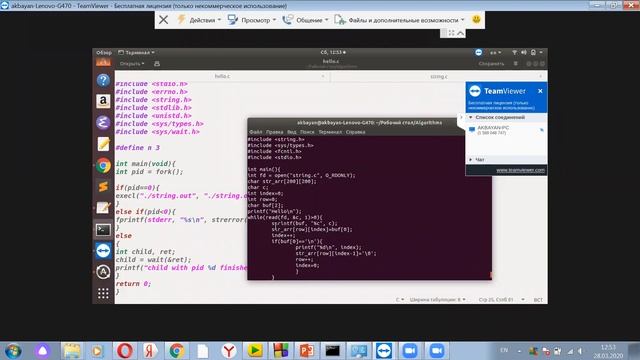Open the Просмотр dropdown in TeamViewer toolbar
Viewport: 640px width, 360px height.
click(x=251, y=20)
